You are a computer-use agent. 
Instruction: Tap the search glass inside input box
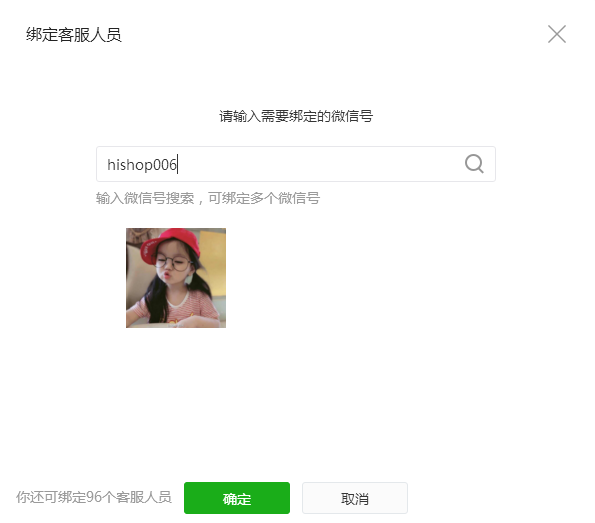click(x=474, y=164)
